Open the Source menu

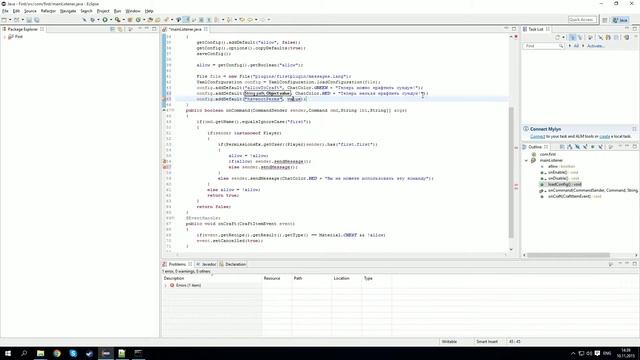[30, 11]
